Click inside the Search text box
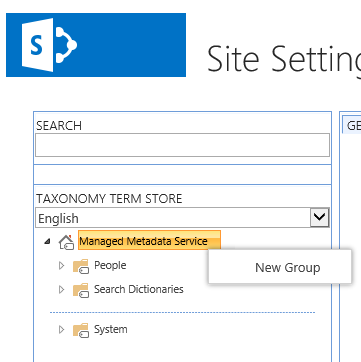Viewport: 361px width, 362px height. pyautogui.click(x=182, y=145)
